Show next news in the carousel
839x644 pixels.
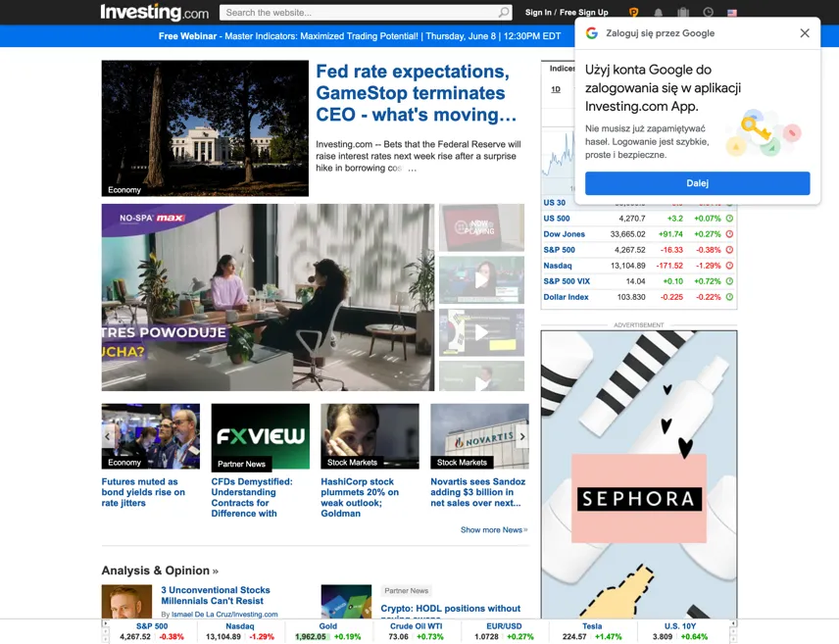pyautogui.click(x=522, y=436)
